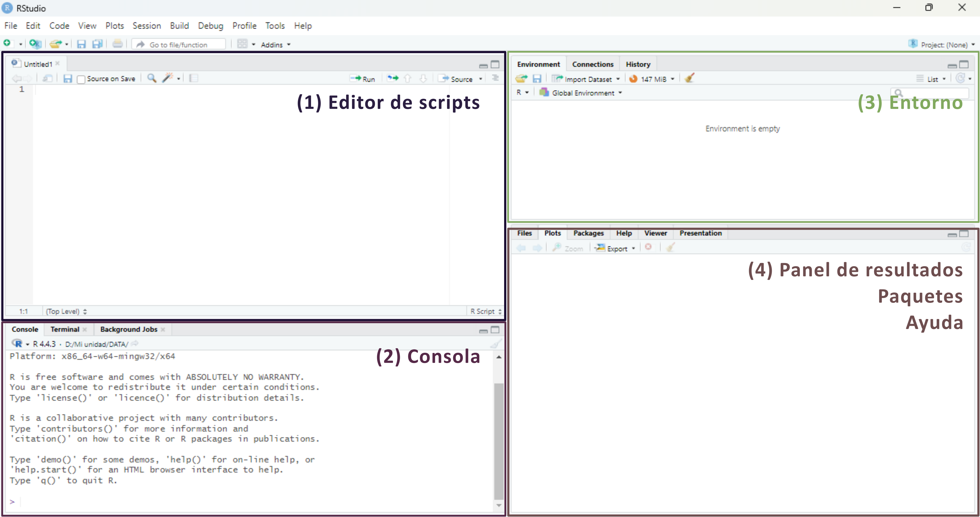Click the create a project icon
This screenshot has height=517, width=980.
35,44
